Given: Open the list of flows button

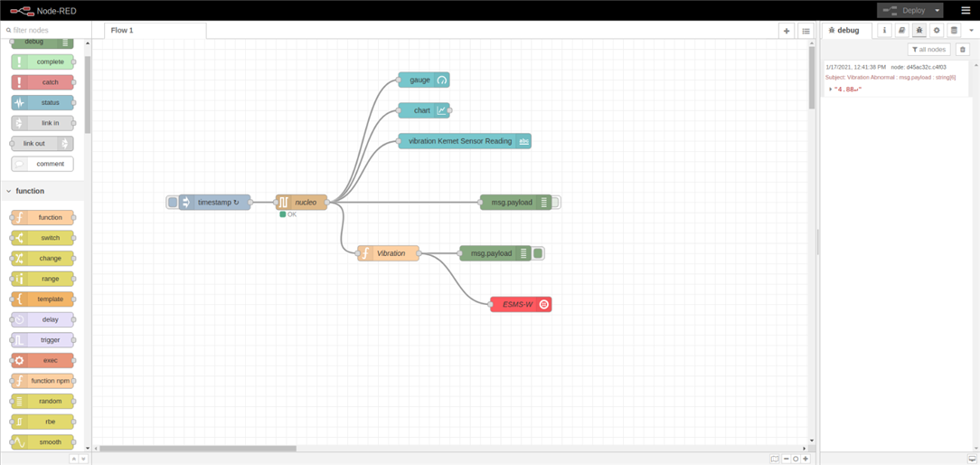Looking at the screenshot, I should point(806,31).
